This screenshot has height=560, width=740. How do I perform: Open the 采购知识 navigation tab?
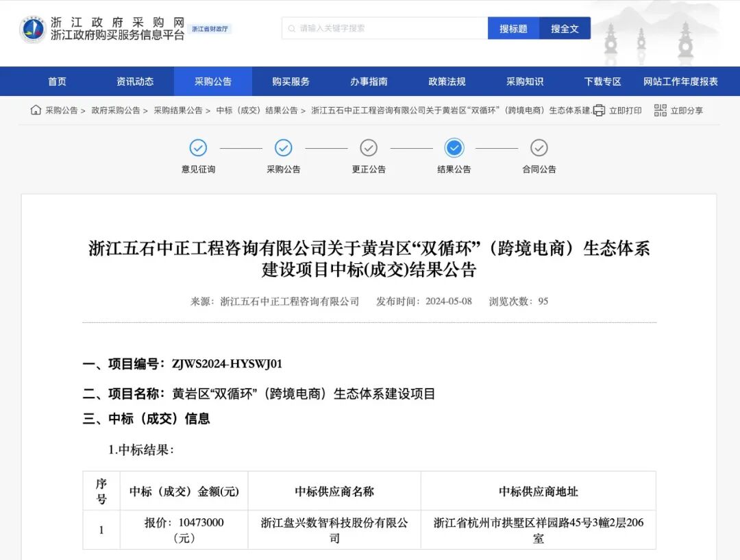pyautogui.click(x=525, y=81)
